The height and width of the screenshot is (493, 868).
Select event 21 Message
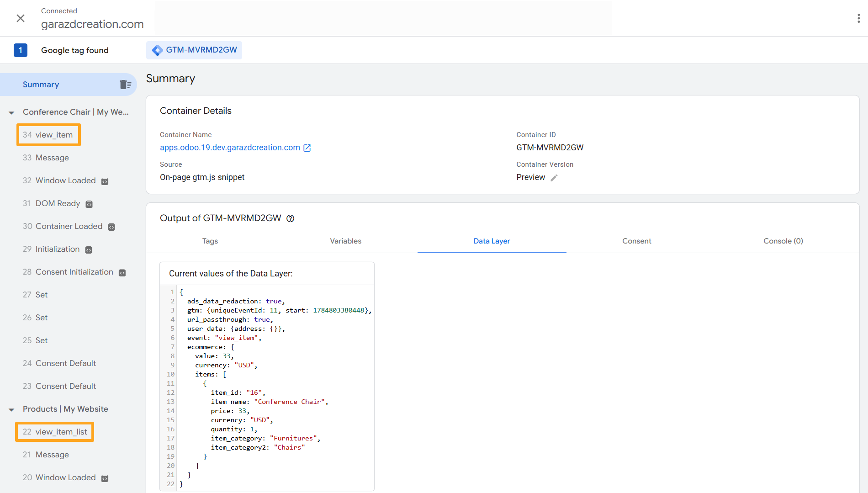click(x=46, y=455)
